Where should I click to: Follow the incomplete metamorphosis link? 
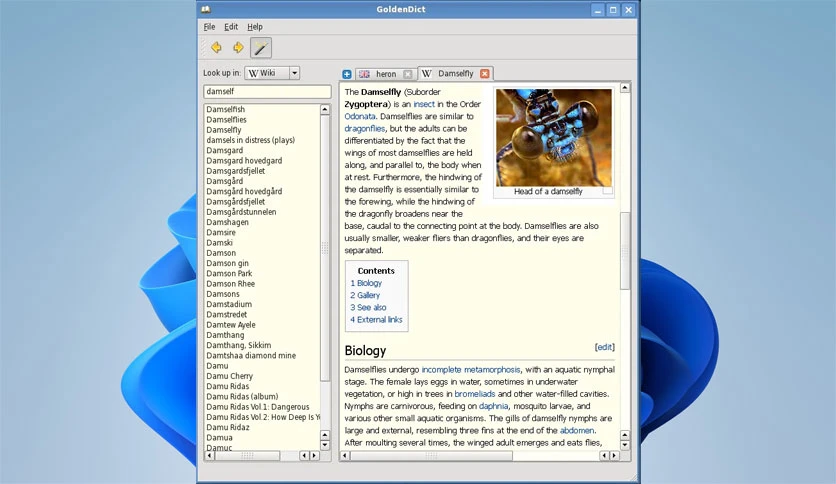coord(471,369)
